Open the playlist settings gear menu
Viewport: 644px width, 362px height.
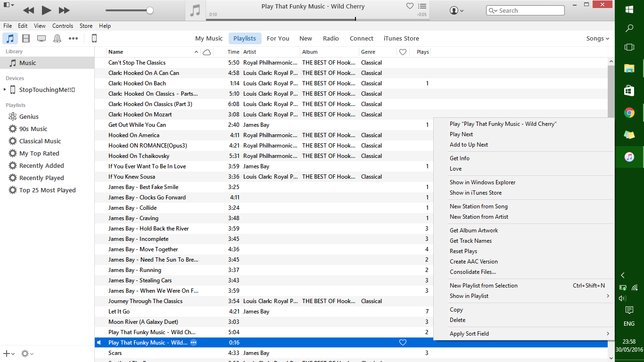click(27, 354)
